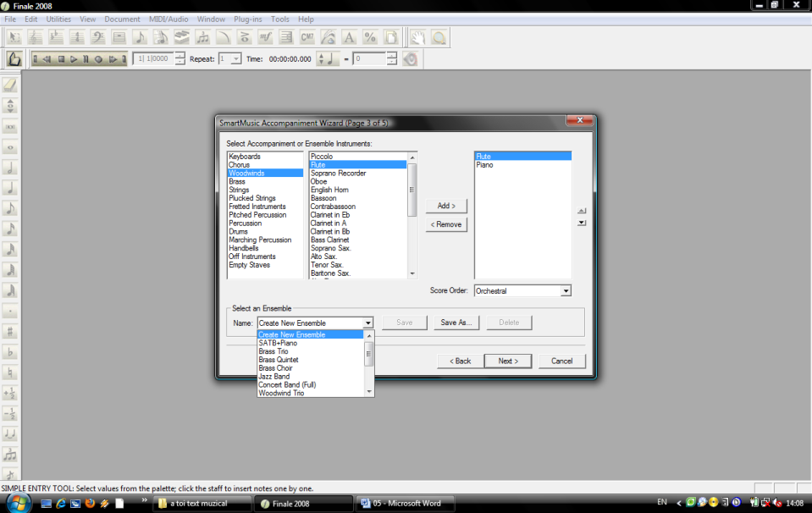Select the Resize percent tool
The image size is (812, 513).
(370, 37)
